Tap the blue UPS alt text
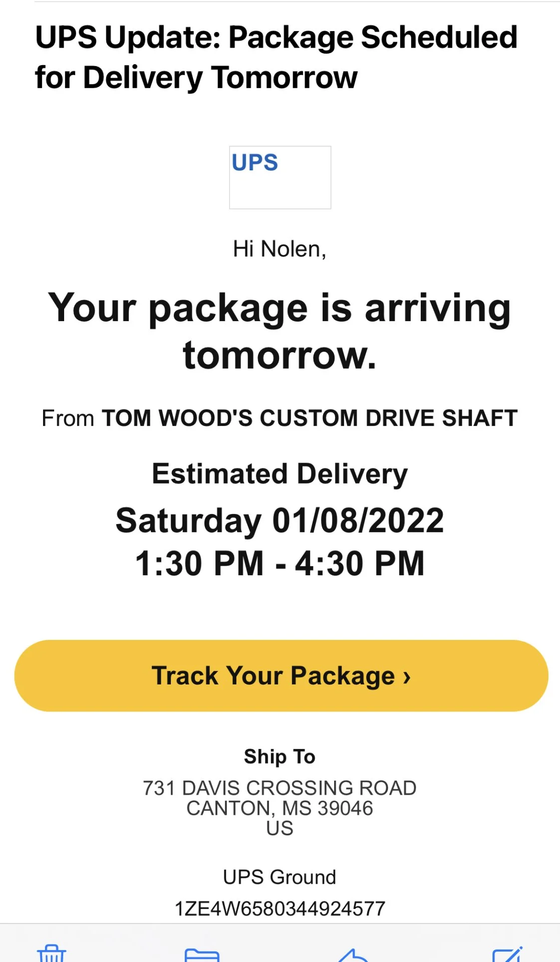Viewport: 560px width, 962px height. pos(254,162)
